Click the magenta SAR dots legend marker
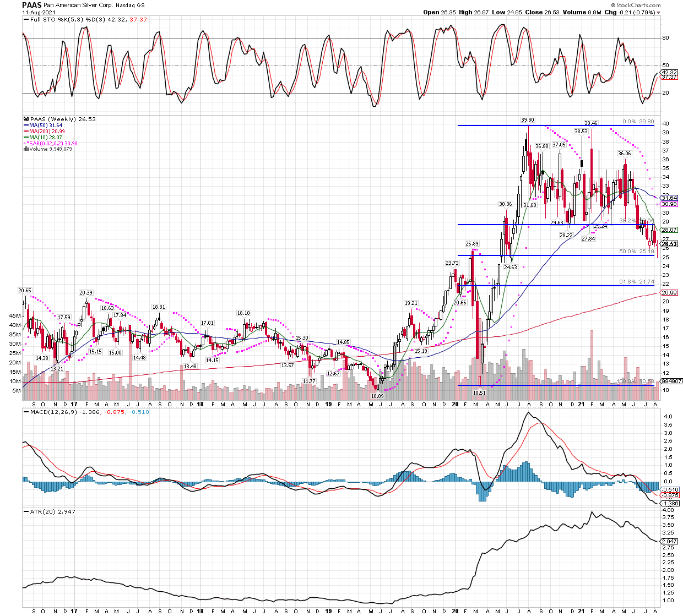The height and width of the screenshot is (616, 683). pyautogui.click(x=26, y=144)
